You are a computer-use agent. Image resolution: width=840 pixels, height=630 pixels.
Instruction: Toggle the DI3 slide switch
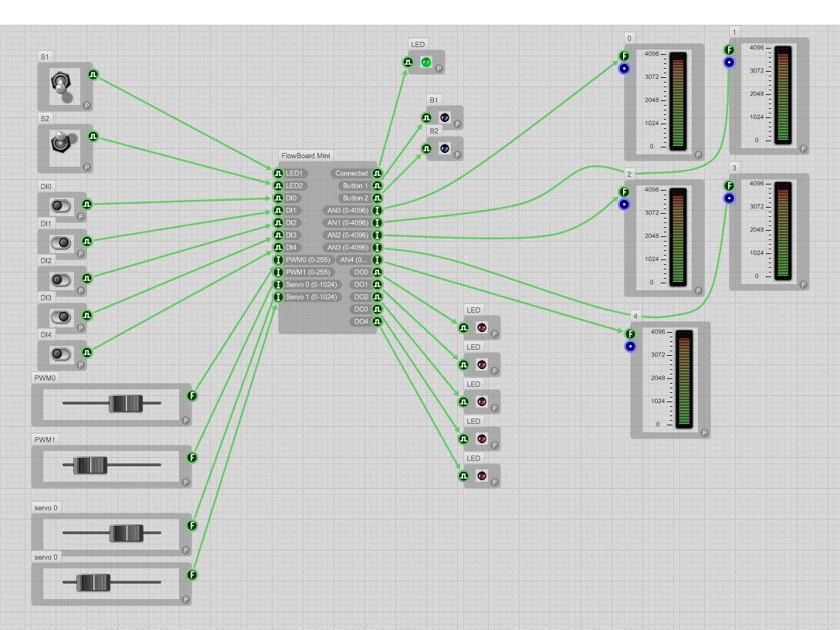(x=60, y=317)
